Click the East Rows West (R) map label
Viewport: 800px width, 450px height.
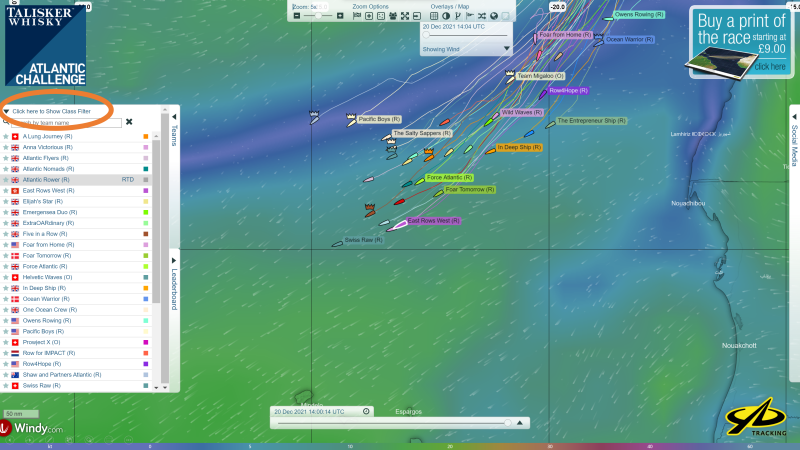click(433, 220)
